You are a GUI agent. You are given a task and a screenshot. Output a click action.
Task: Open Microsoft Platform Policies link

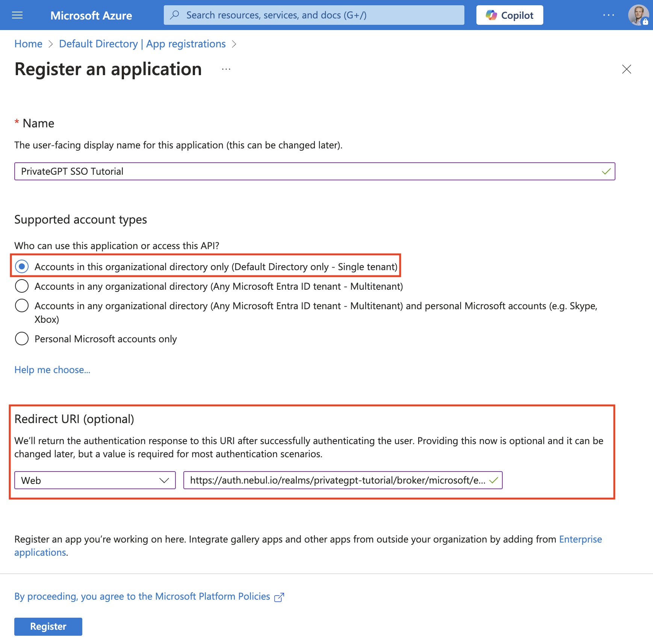142,596
